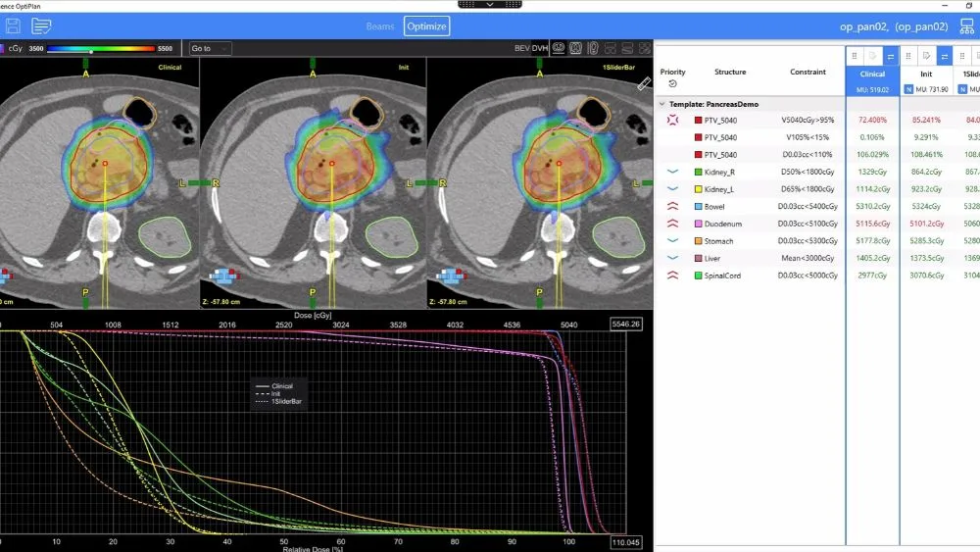
Task: Click the SpinalCord priority double-chevron
Action: [x=672, y=276]
